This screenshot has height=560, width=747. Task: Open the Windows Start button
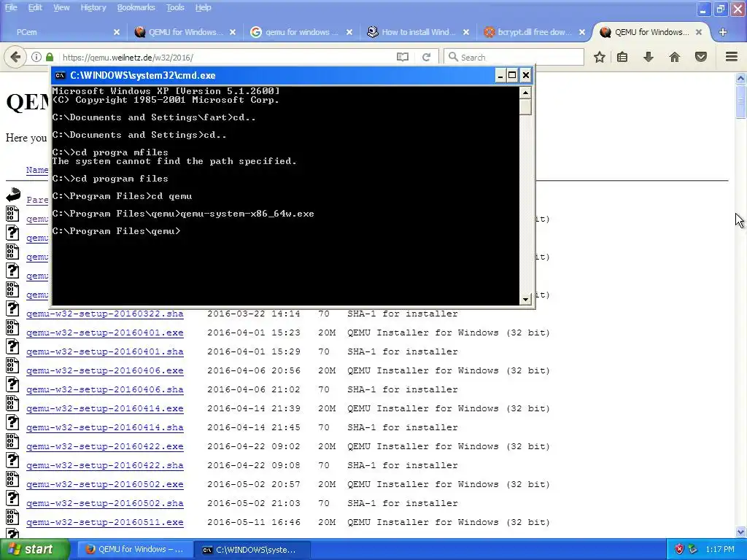(34, 549)
